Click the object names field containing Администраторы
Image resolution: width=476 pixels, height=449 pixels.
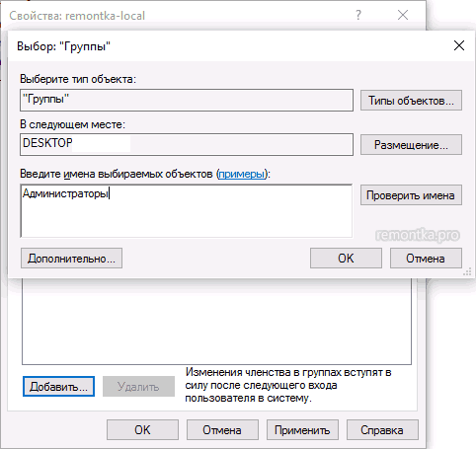click(187, 211)
